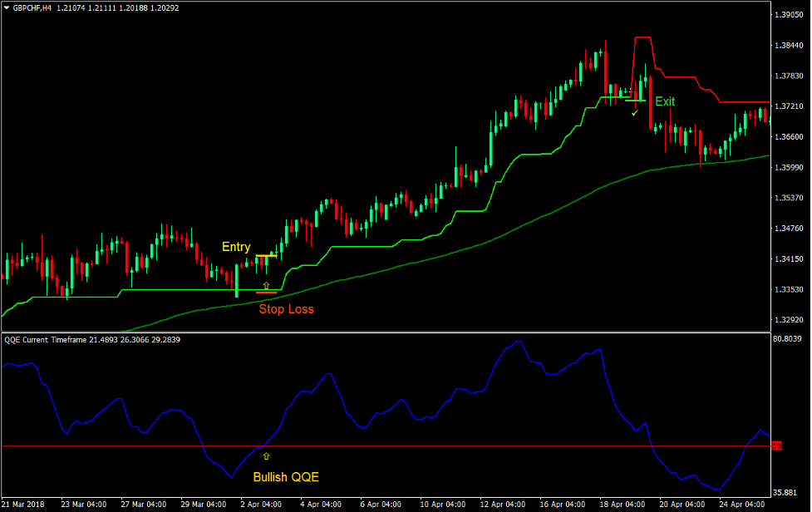The width and height of the screenshot is (812, 512).
Task: Click the yellow entry arrow on the chart
Action: point(266,286)
